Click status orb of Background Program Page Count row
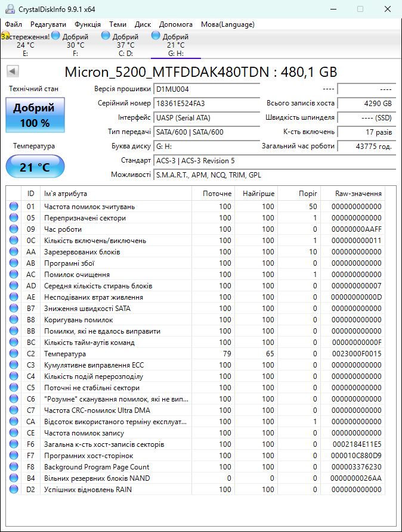 point(14,467)
